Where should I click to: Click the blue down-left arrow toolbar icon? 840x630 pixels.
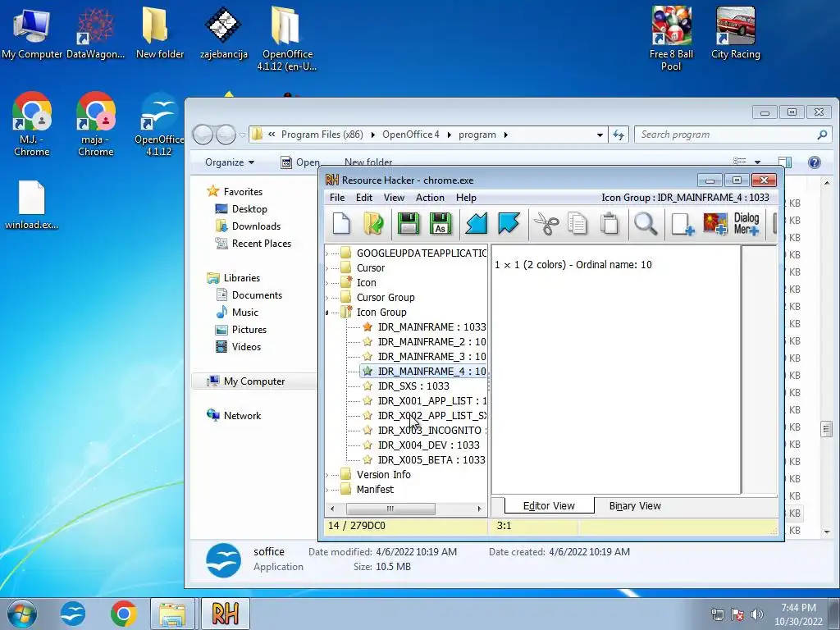coord(477,223)
